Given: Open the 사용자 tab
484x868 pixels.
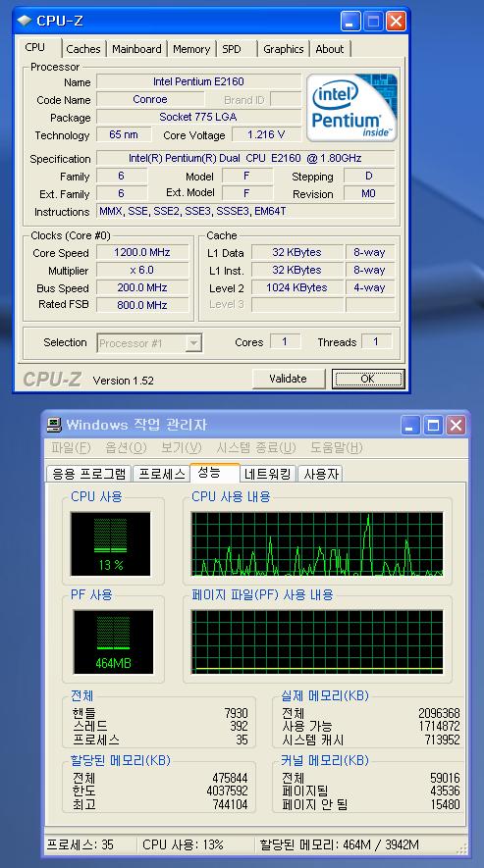Looking at the screenshot, I should (x=320, y=474).
